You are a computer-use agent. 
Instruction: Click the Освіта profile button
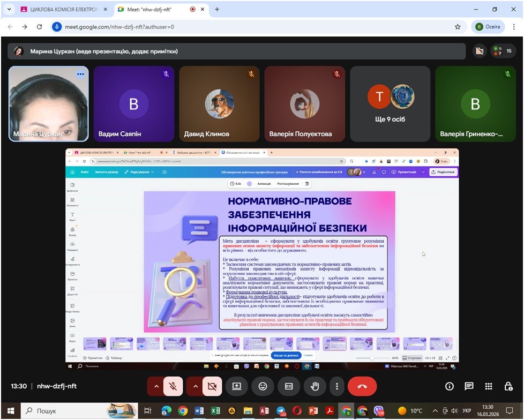pos(488,26)
